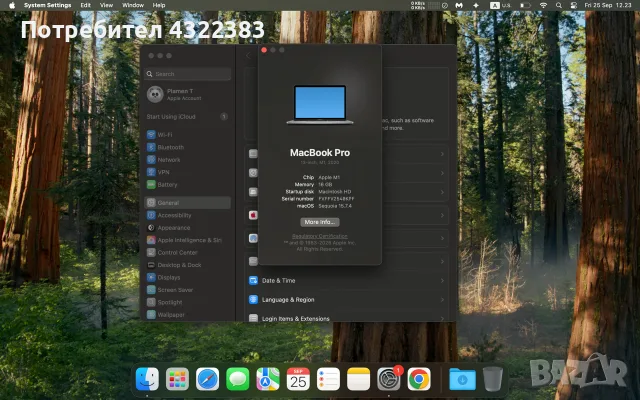
Task: Open the Window menu
Action: [x=133, y=5]
